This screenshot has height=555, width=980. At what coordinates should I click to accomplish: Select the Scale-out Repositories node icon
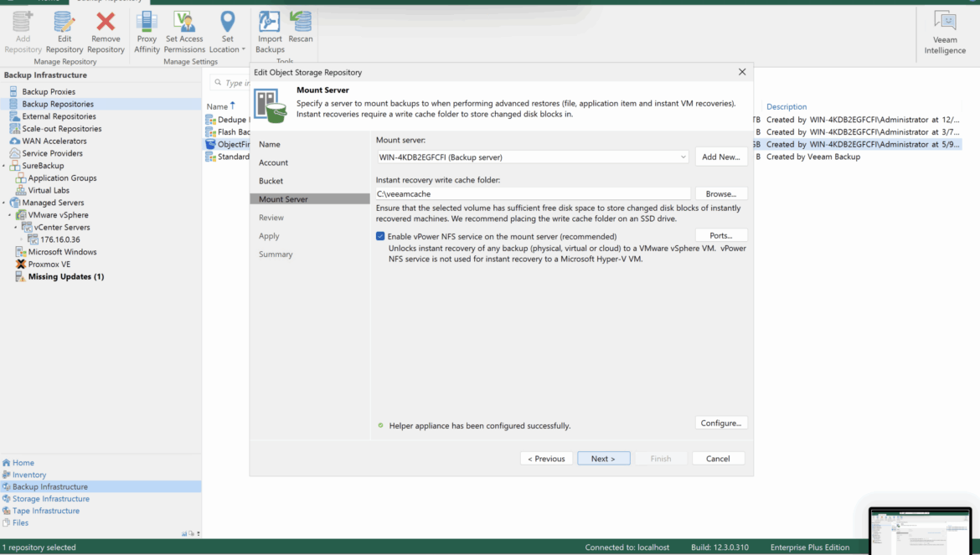[14, 129]
